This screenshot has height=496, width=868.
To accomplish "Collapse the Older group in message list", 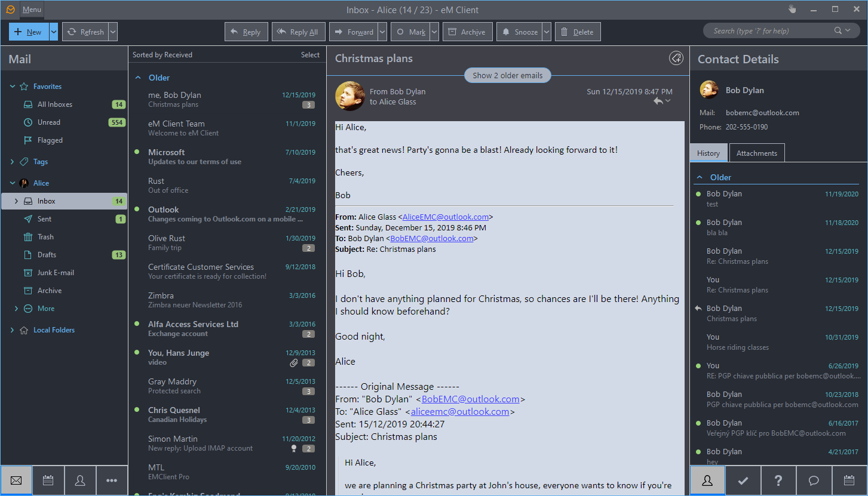I will 138,78.
